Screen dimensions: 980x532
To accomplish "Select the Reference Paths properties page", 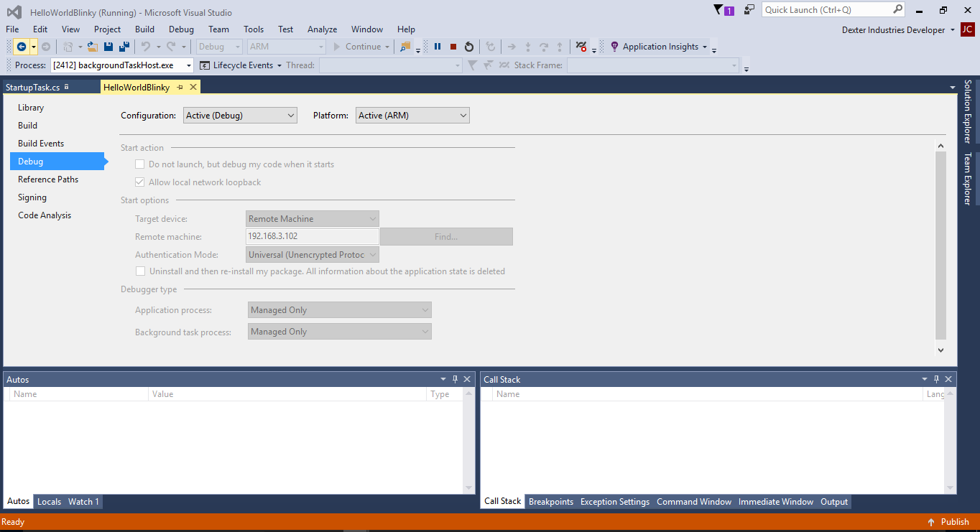I will tap(48, 179).
